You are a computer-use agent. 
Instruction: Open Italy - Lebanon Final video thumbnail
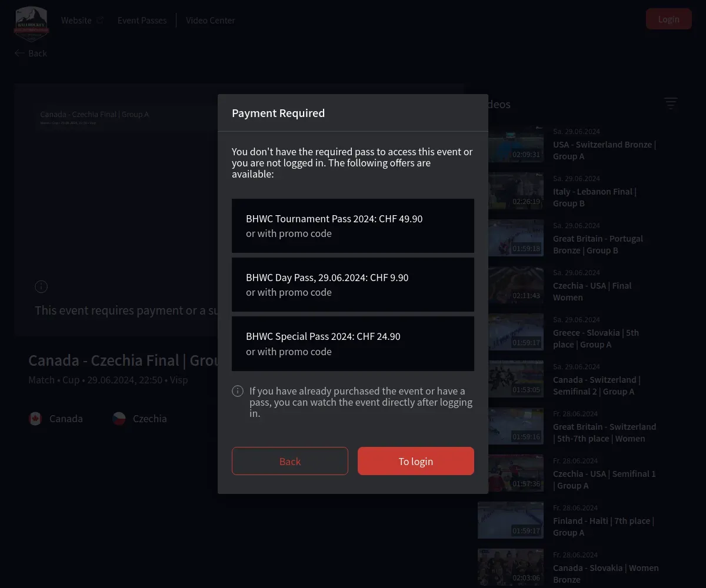[x=516, y=191]
